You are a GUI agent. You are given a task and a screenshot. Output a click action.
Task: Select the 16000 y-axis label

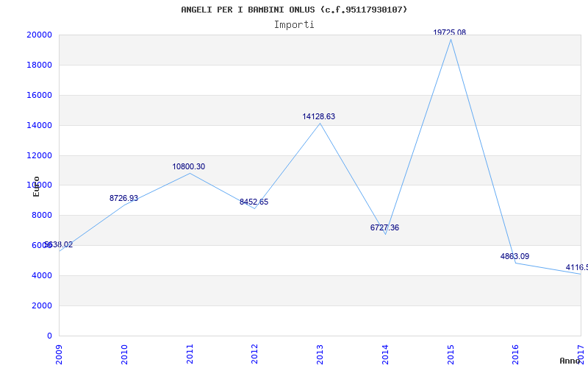[39, 96]
